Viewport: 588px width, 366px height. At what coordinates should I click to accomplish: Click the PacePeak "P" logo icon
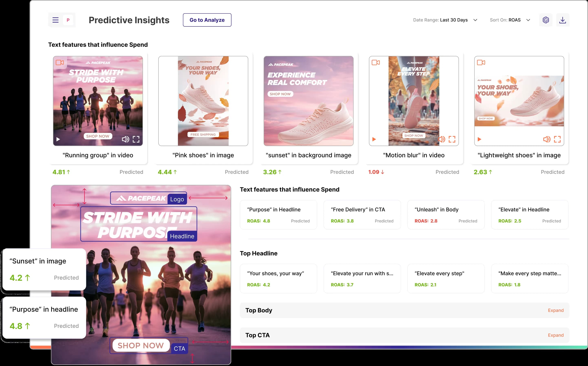[x=68, y=20]
